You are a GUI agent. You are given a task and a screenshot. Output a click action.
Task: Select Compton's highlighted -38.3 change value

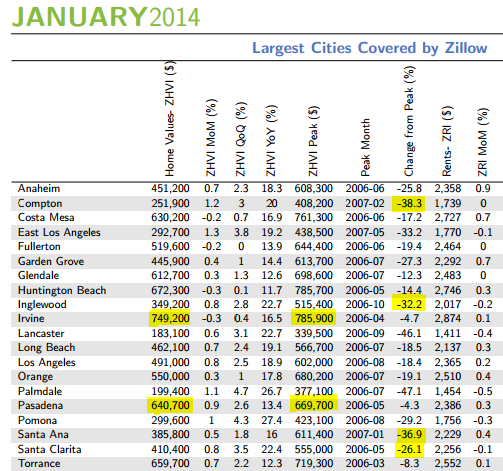409,203
